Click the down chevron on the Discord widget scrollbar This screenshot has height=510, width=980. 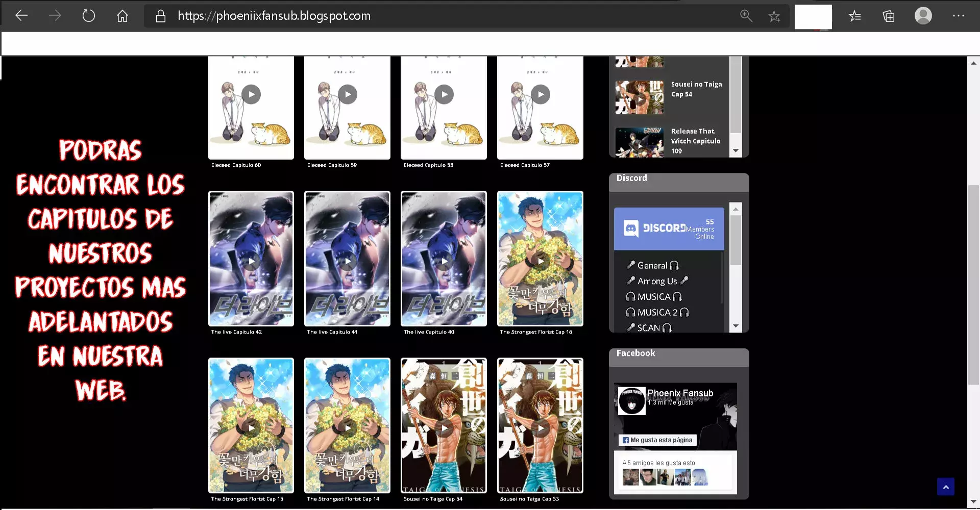point(736,325)
